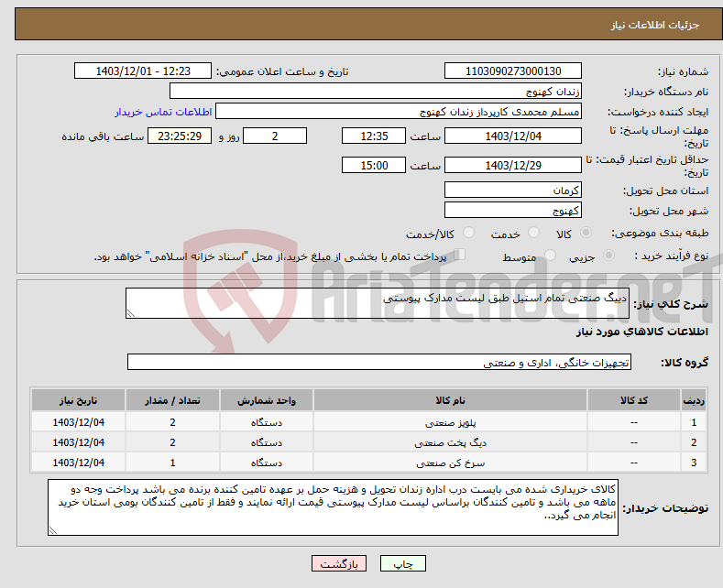Click the resize handle of buyer notes textarea

53,530
